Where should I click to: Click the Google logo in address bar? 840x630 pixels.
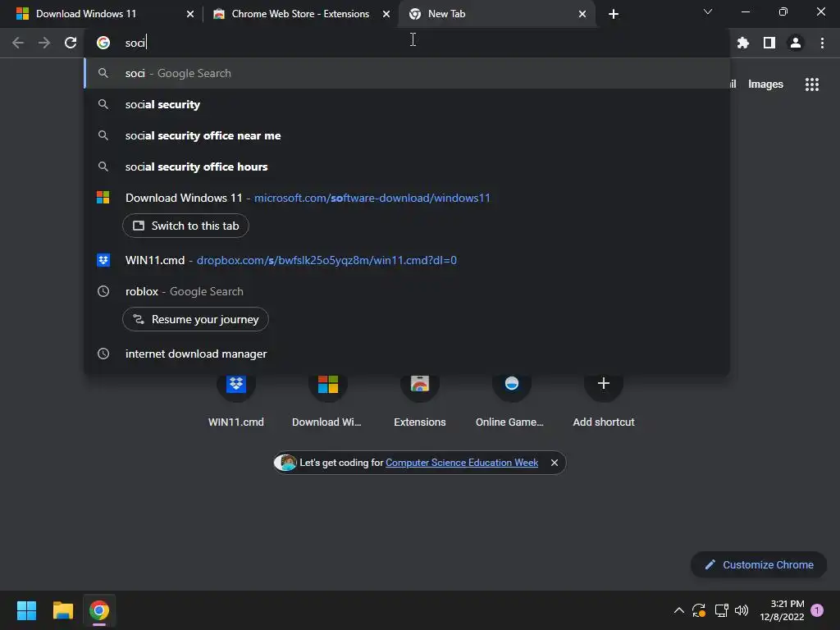tap(103, 43)
